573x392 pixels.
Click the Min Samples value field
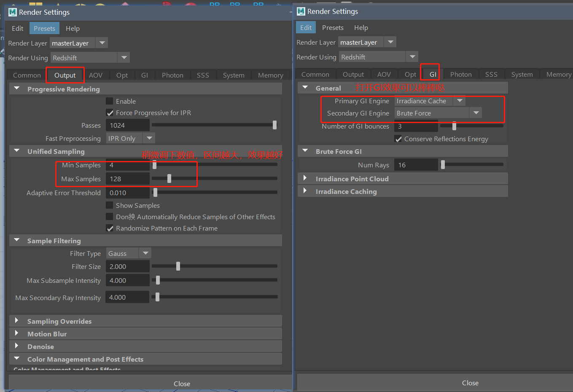[x=128, y=165]
